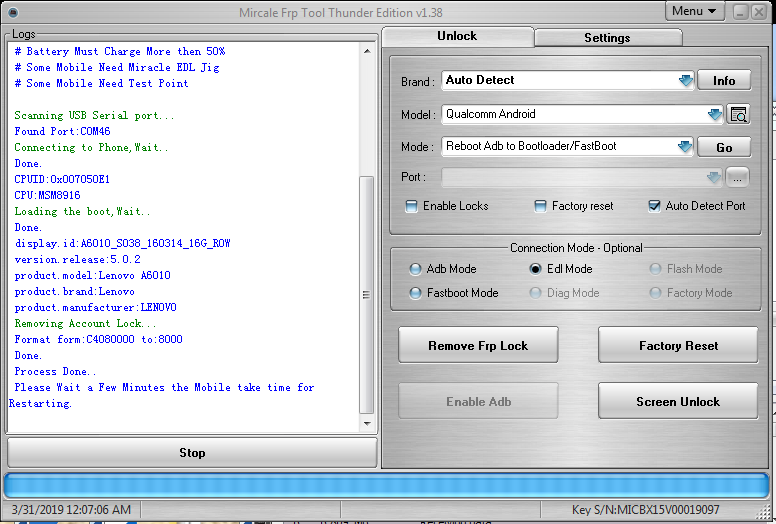Click log line 'version.release:5.0.2'

point(78,259)
